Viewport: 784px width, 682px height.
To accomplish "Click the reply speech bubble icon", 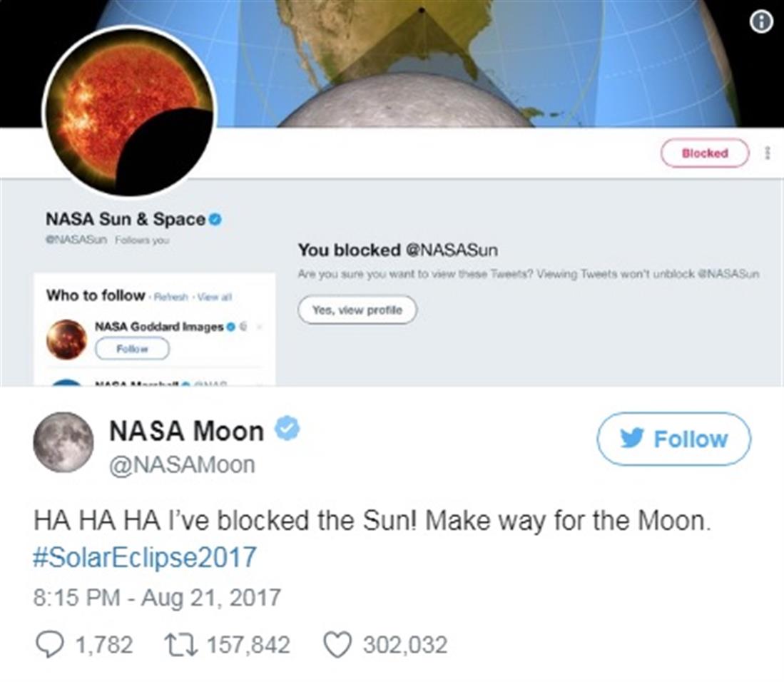I will point(49,645).
